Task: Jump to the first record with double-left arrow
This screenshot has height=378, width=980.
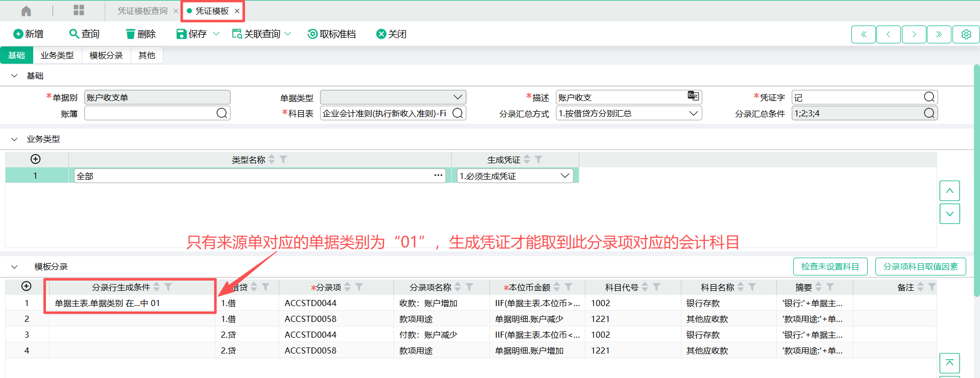Action: tap(864, 34)
